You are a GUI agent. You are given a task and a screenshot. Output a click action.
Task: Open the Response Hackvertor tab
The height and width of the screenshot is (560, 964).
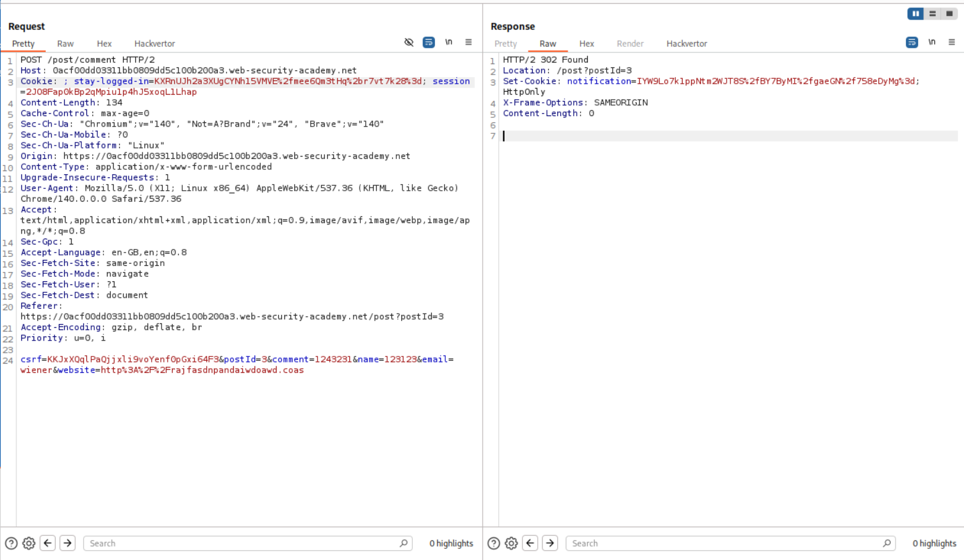click(x=686, y=44)
